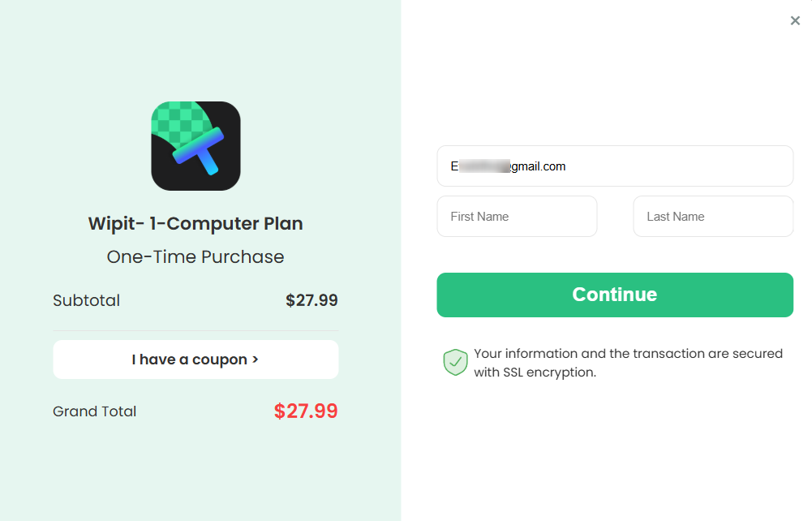Screen dimensions: 812x521
Task: Click the checkmark inside the security shield
Action: click(455, 361)
